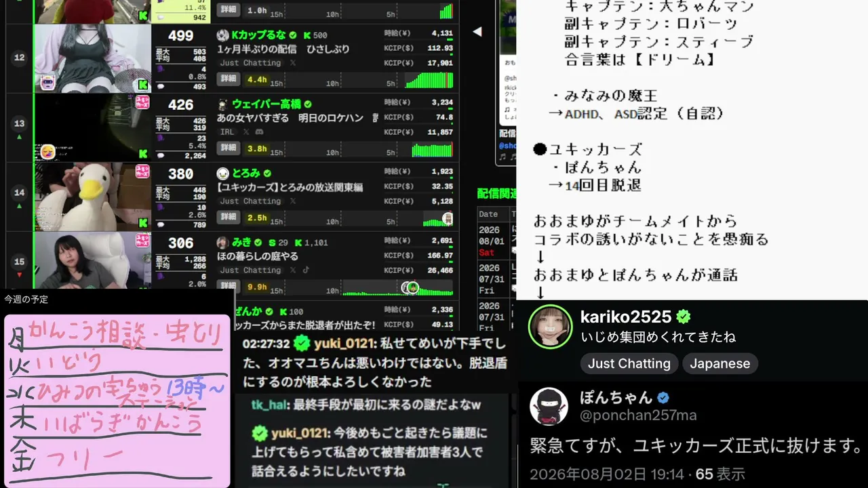Click viewer graph in the ウェイパー高橋 row

(432, 149)
